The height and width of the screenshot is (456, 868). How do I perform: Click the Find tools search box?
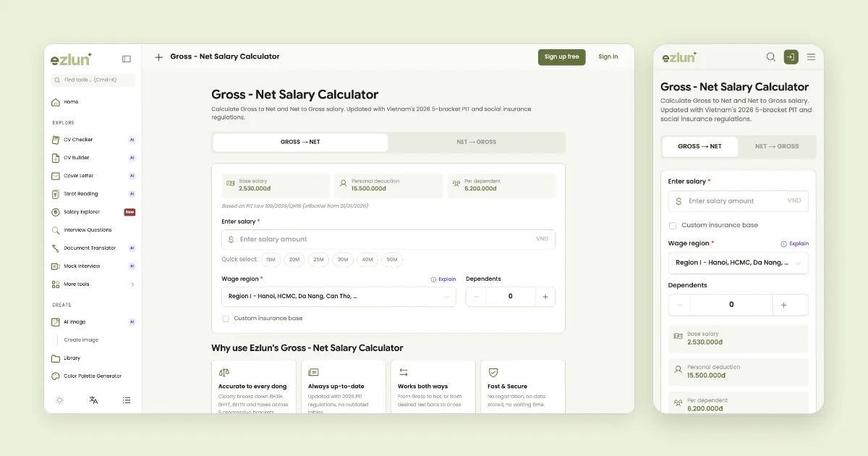pyautogui.click(x=93, y=80)
